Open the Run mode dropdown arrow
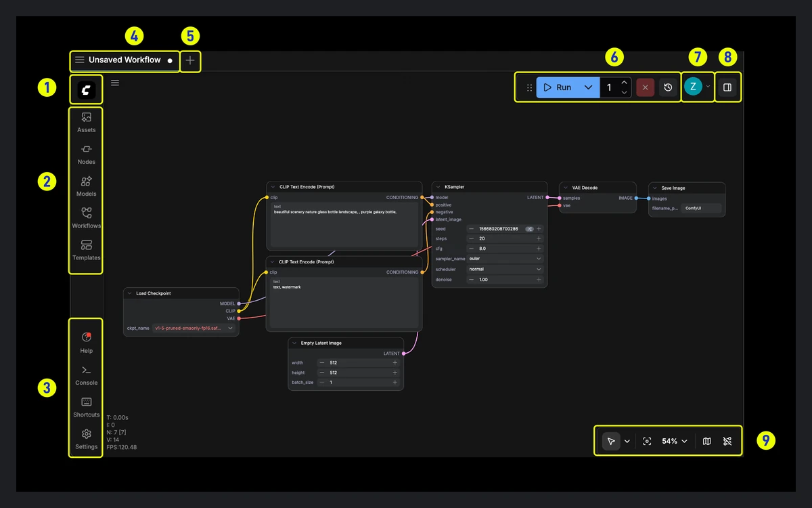 click(588, 87)
